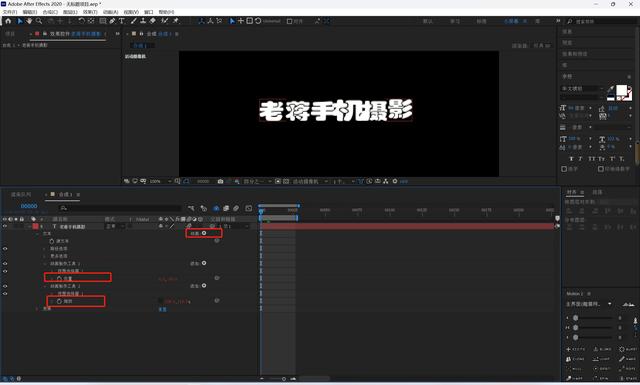Toggle stopwatch for 旋转 property

click(x=59, y=301)
